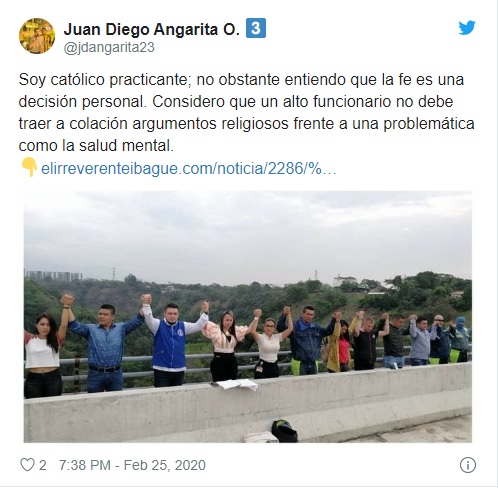498x488 pixels.
Task: Click the black backpack in the photo
Action: coord(284,431)
